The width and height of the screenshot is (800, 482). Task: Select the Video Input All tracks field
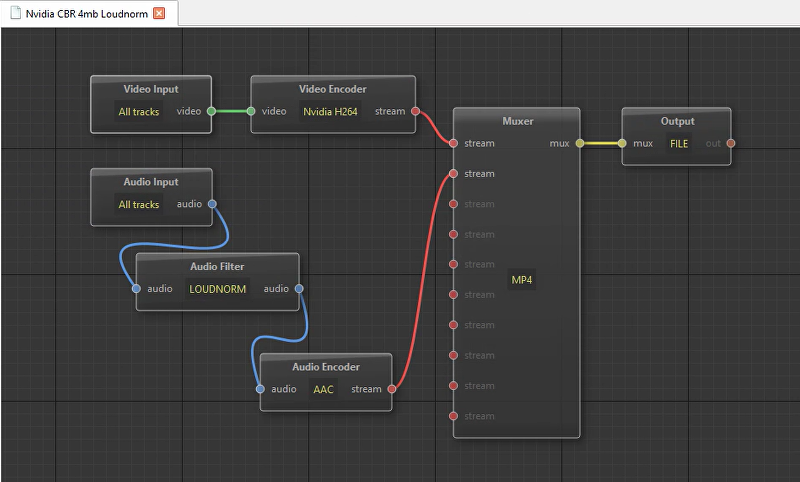138,111
